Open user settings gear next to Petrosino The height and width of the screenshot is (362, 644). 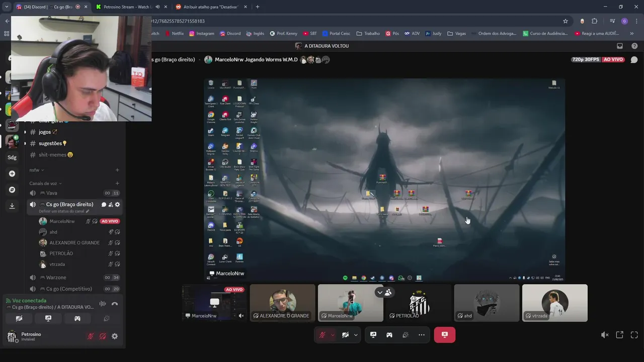coord(115,336)
